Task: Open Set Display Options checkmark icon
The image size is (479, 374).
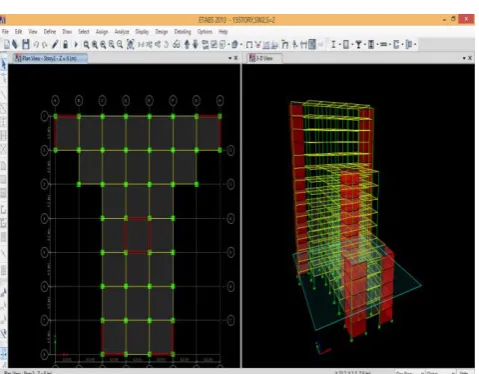Action: pos(214,44)
